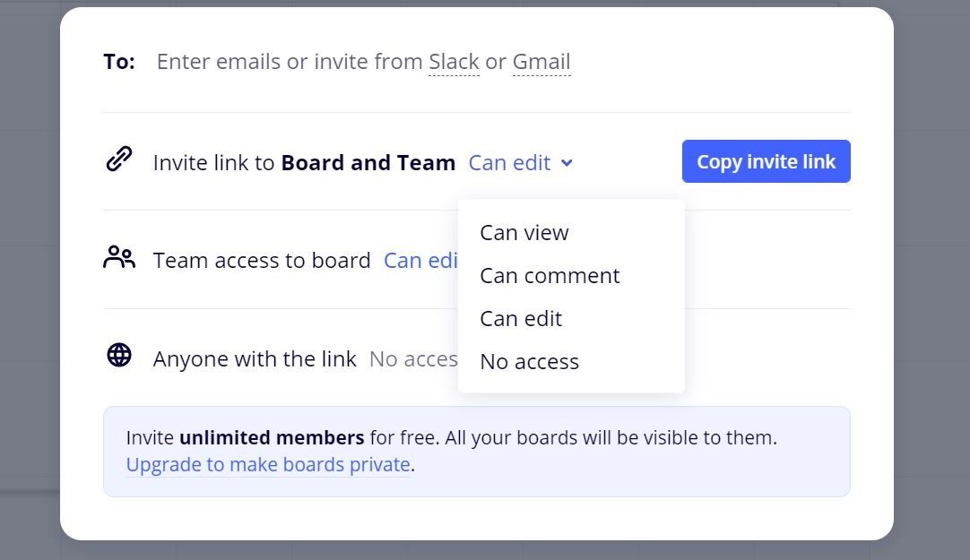Open the Can edit dropdown for the invite link
This screenshot has width=970, height=560.
[x=520, y=162]
